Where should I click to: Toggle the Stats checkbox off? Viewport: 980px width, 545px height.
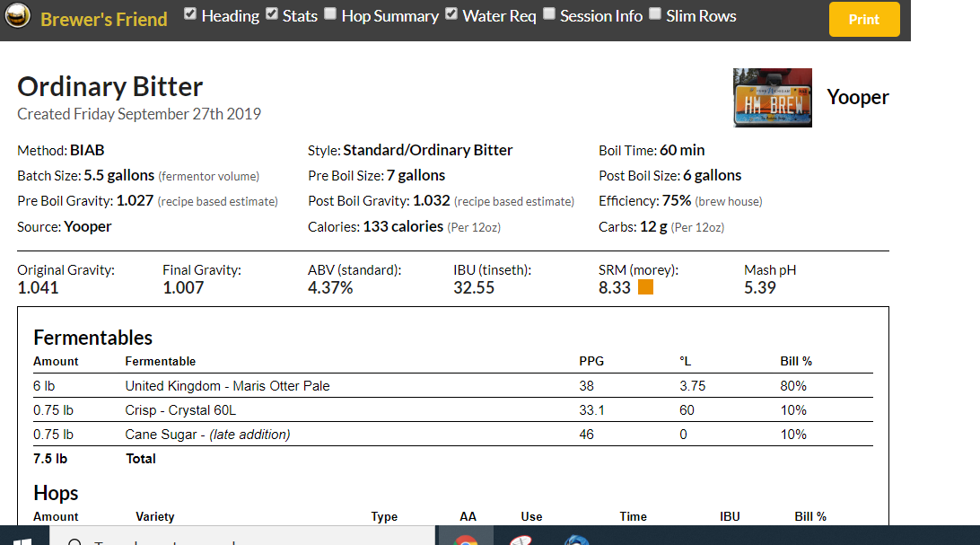tap(272, 14)
